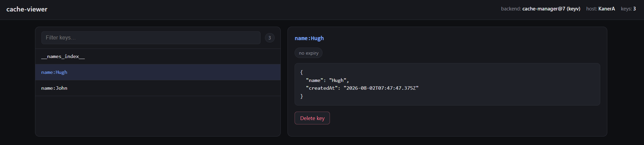The height and width of the screenshot is (145, 644).
Task: Open the name:John key
Action: [x=158, y=88]
